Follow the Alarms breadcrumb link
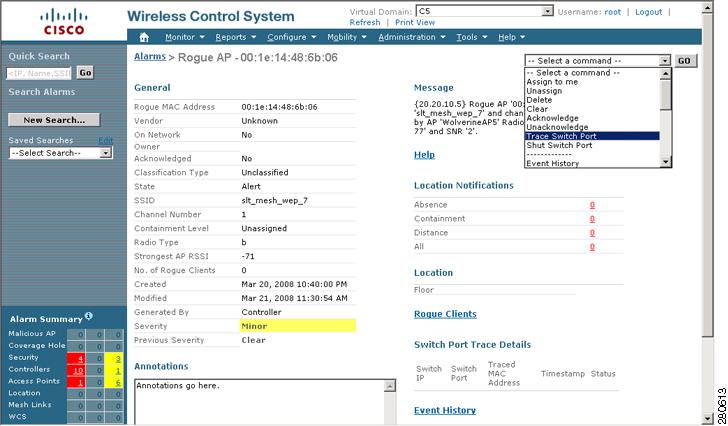The height and width of the screenshot is (426, 728). click(x=150, y=57)
